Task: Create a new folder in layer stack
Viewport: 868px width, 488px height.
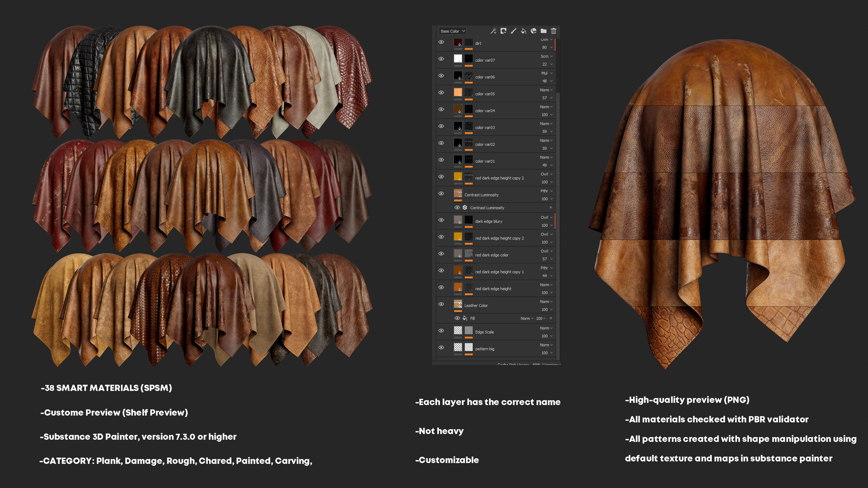Action: click(x=543, y=31)
